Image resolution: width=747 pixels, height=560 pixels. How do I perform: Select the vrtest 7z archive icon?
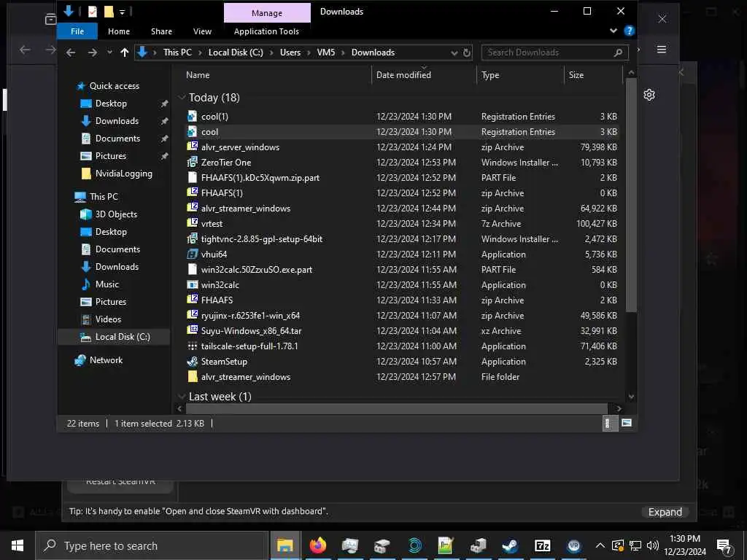pyautogui.click(x=192, y=223)
